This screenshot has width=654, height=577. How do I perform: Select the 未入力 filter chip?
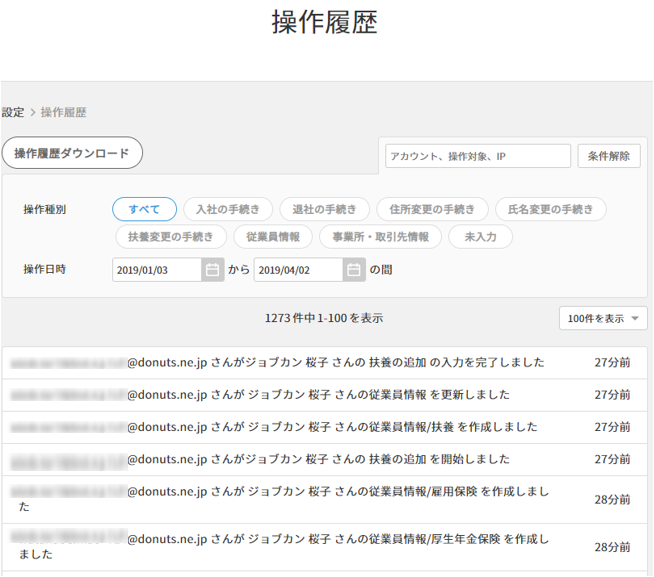pos(480,237)
